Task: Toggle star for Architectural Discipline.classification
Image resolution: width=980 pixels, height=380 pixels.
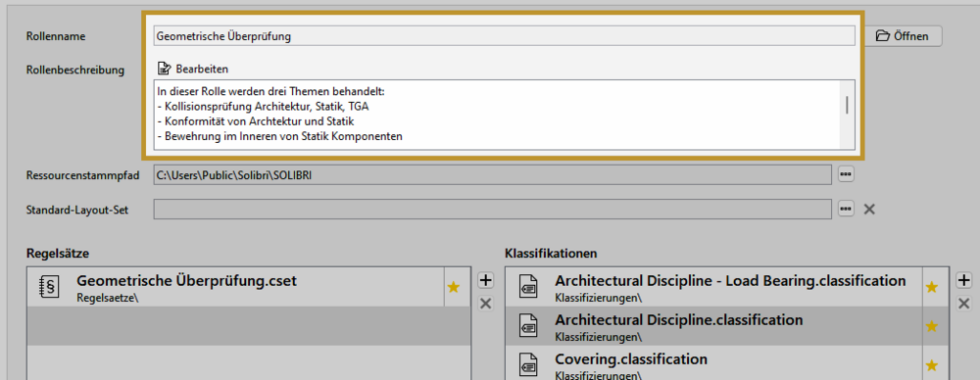Action: pos(932,326)
